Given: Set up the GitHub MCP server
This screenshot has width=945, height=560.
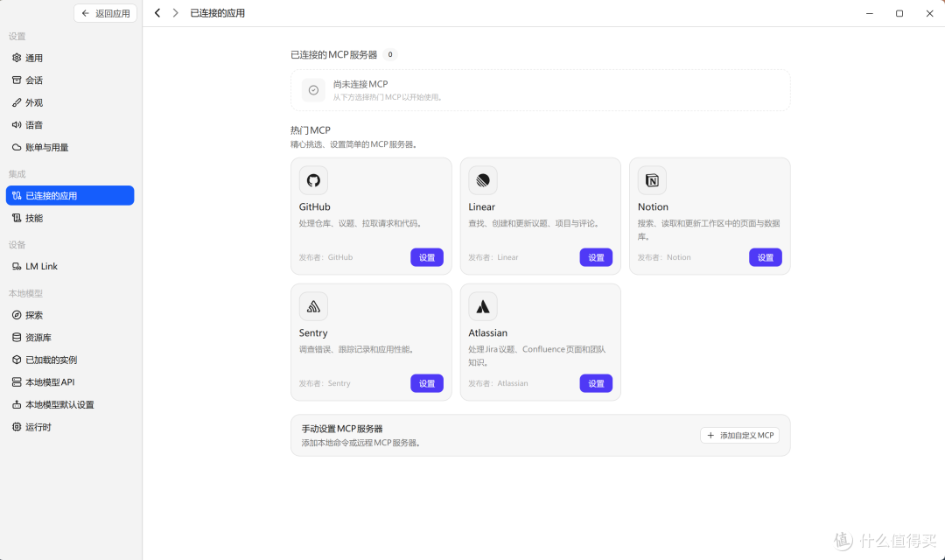Looking at the screenshot, I should [427, 257].
